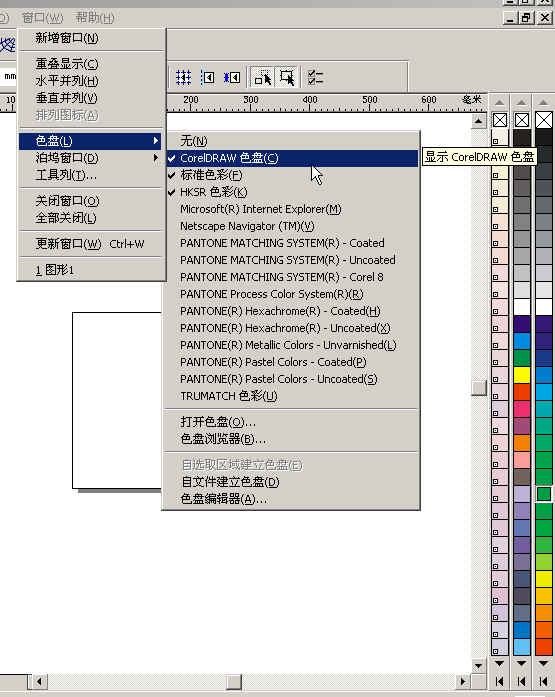
Task: Select 无(N) to hide all palettes
Action: click(292, 141)
